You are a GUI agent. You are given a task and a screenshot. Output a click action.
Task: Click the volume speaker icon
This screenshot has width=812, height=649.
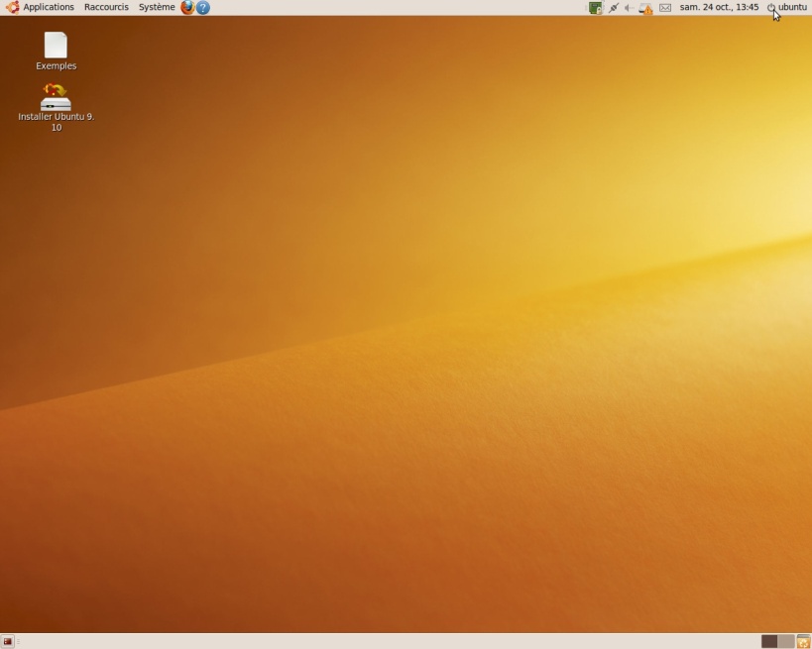(x=629, y=8)
